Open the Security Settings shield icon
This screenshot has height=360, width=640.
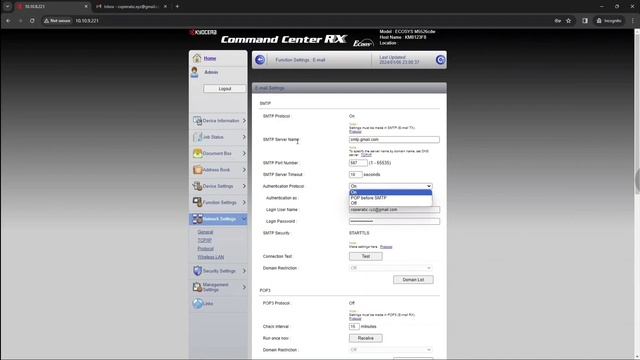[x=198, y=271]
